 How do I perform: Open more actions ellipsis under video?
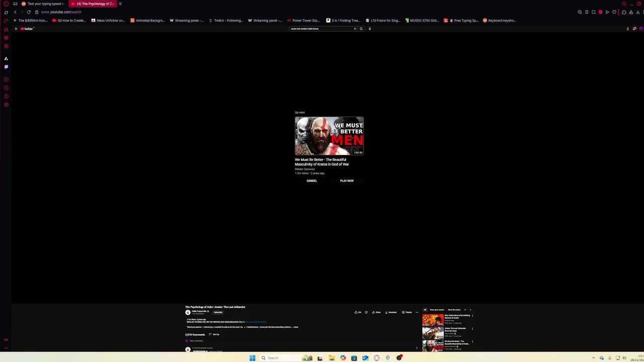(417, 312)
